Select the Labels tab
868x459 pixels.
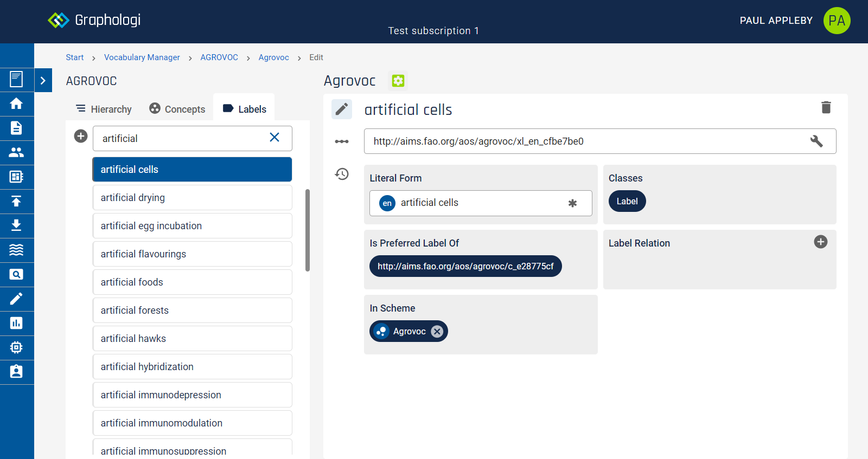click(x=244, y=108)
